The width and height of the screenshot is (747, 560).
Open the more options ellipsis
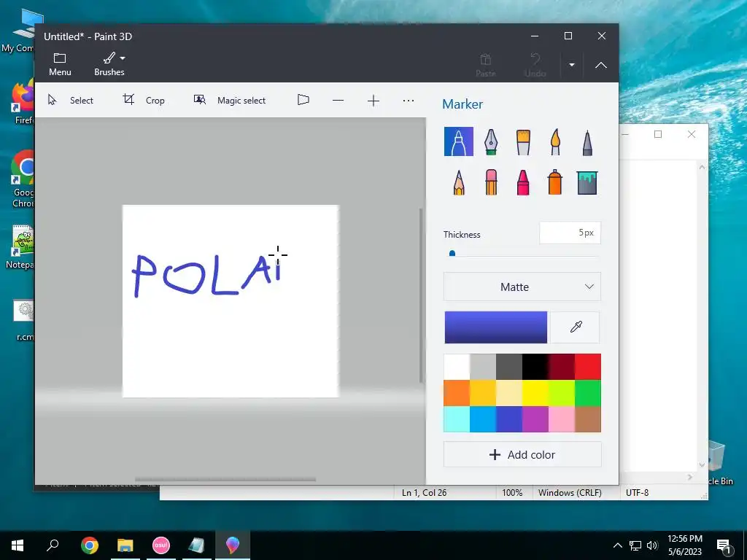pos(409,101)
